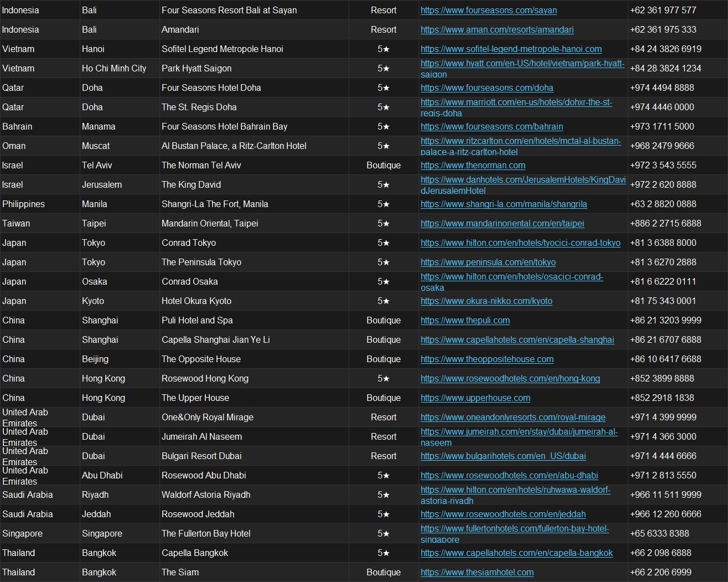The height and width of the screenshot is (582, 728).
Task: Select the 'Osaka' city cell
Action: pyautogui.click(x=120, y=282)
